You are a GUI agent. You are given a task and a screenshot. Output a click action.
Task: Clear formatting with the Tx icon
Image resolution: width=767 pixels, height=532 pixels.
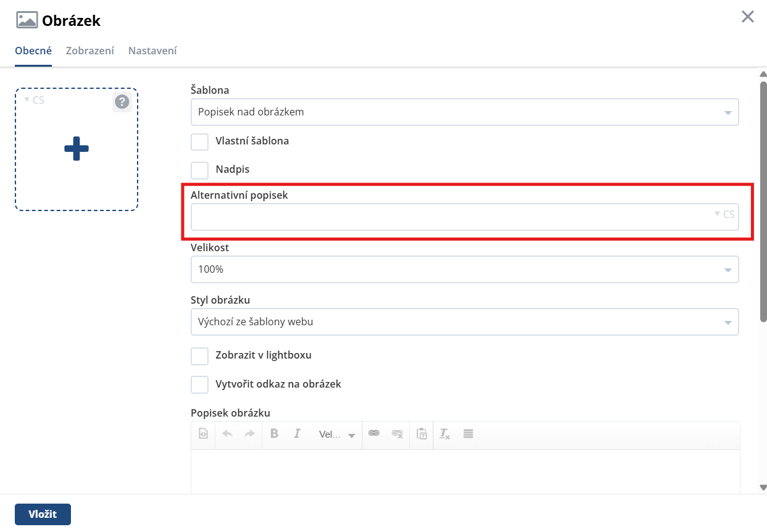[444, 434]
